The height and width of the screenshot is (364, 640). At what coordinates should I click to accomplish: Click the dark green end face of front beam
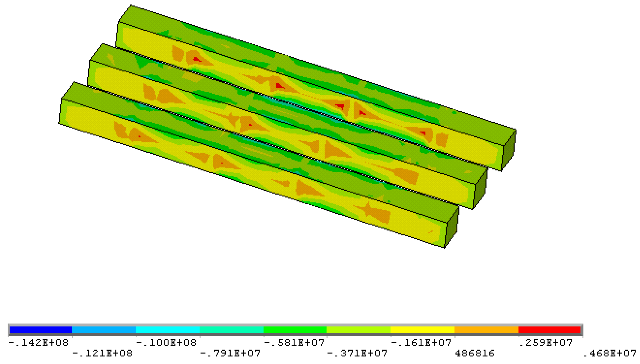(451, 228)
